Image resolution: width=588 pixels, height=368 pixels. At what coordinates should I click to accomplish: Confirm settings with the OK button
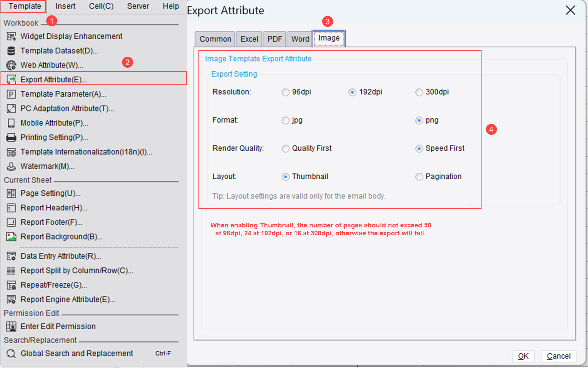[x=523, y=356]
